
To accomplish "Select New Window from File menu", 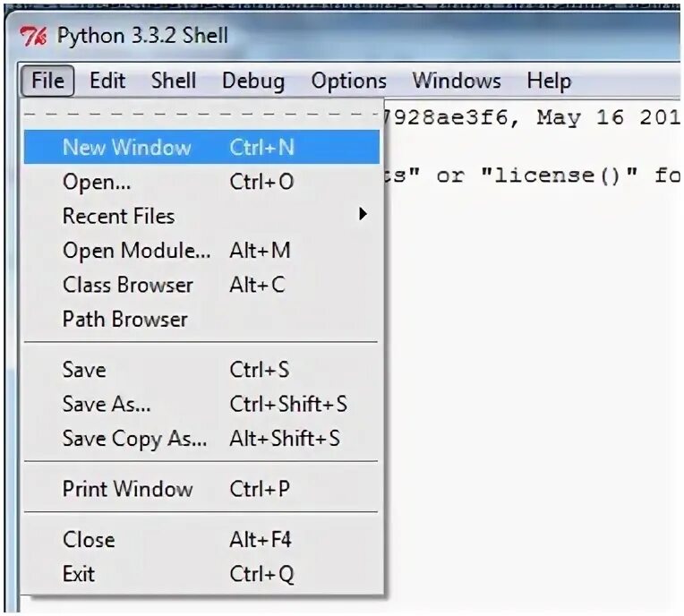I will click(x=201, y=147).
